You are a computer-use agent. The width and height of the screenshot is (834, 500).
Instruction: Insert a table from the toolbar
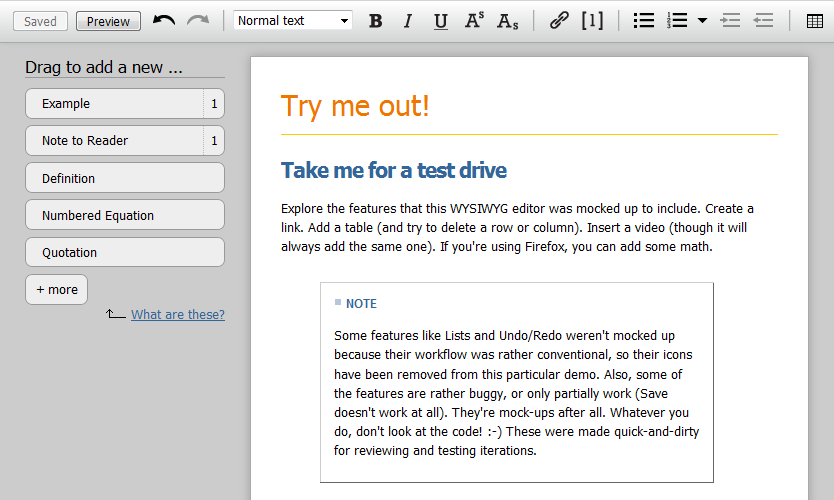814,21
